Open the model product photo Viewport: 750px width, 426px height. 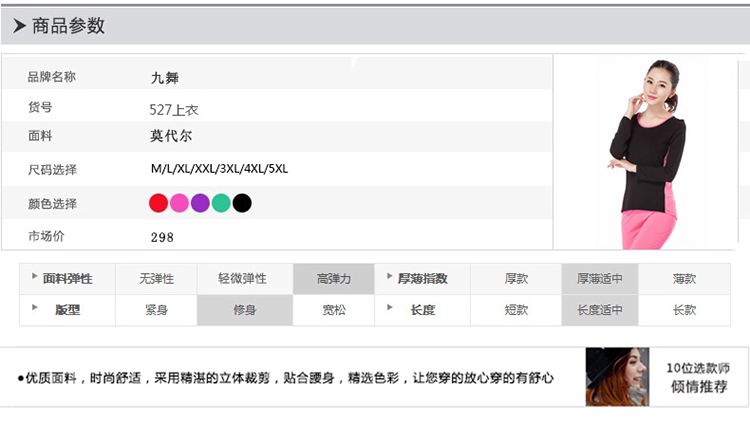point(648,152)
